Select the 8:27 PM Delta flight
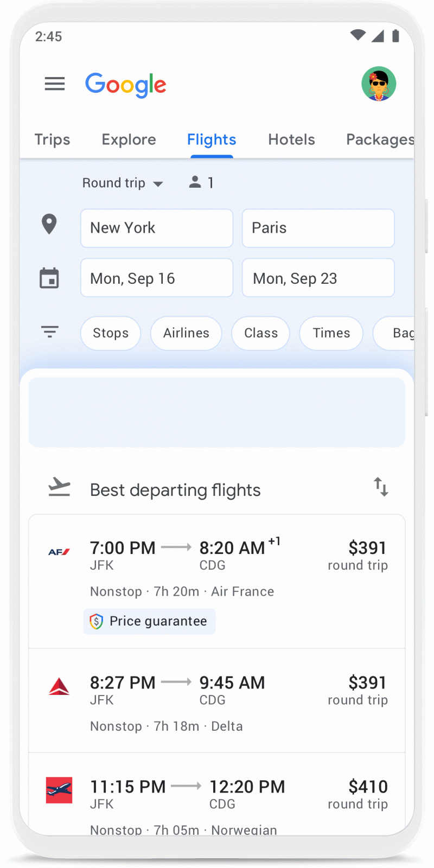The height and width of the screenshot is (868, 434). tap(217, 700)
